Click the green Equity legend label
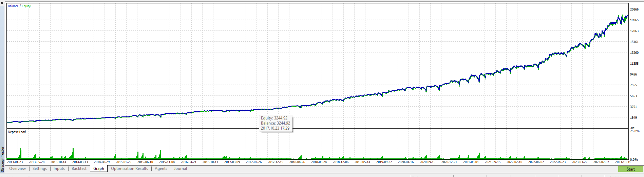Viewport: 644px width, 177px height. pos(26,6)
